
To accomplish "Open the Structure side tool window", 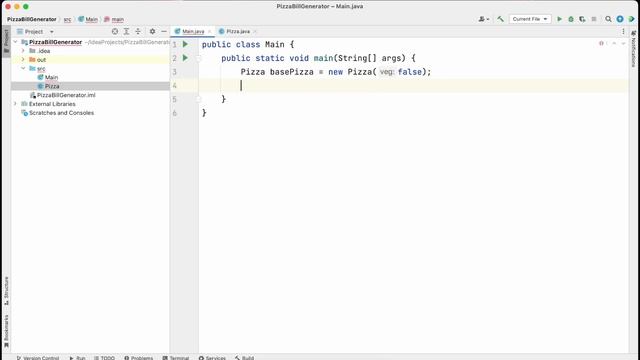I will pos(6,291).
